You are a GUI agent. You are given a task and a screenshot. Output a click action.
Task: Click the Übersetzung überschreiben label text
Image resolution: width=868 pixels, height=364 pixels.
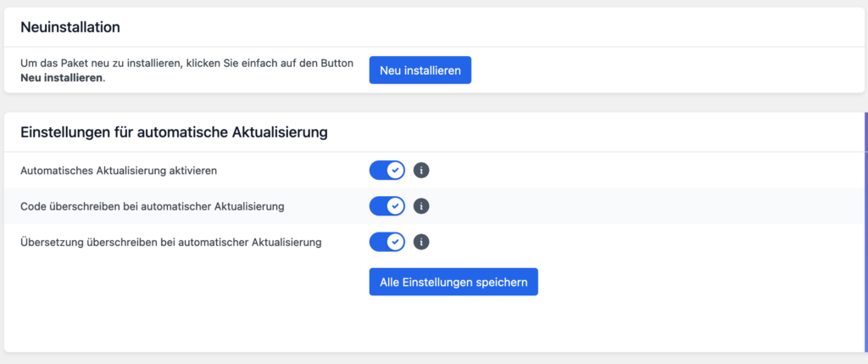click(x=170, y=243)
